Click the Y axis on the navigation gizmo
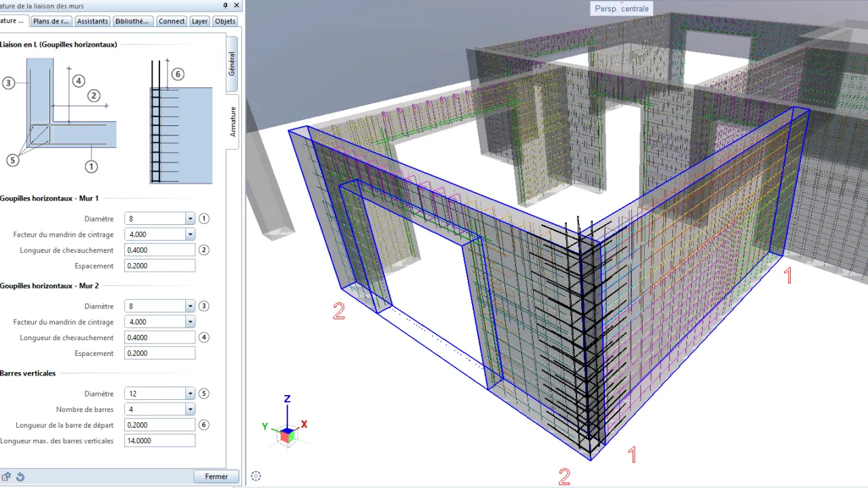The image size is (868, 488). coord(265,426)
